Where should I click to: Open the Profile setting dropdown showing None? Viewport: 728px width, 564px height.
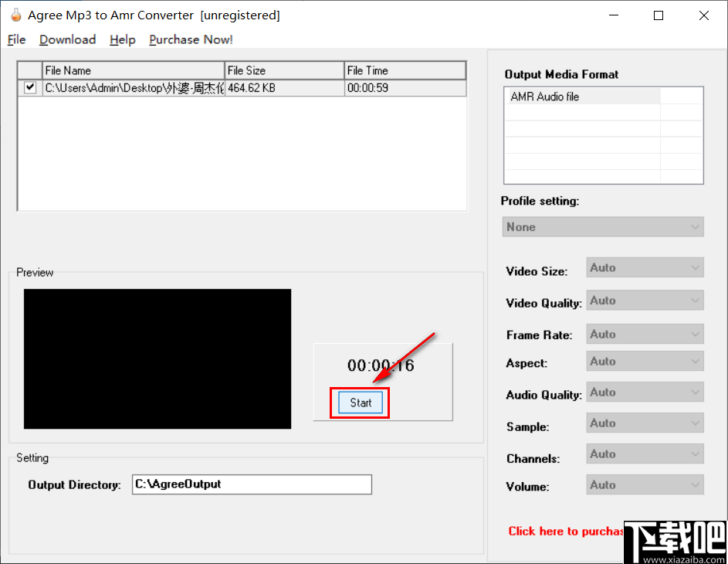pos(602,226)
